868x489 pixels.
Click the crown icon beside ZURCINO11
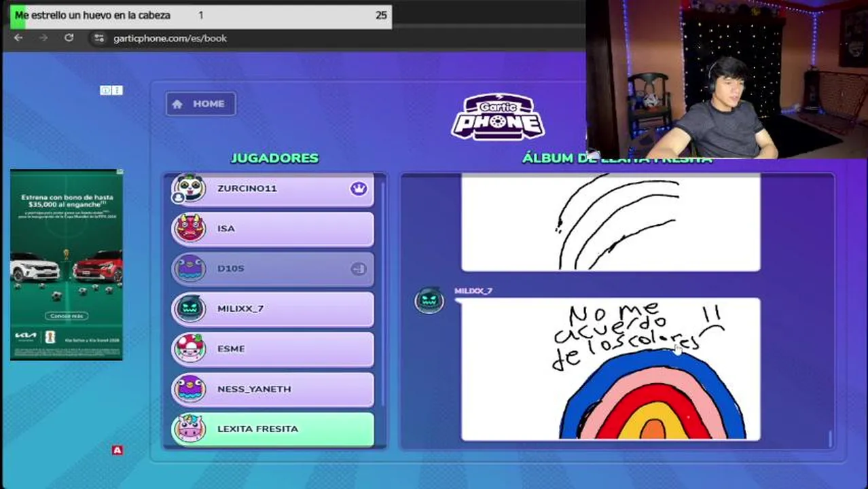coord(359,189)
